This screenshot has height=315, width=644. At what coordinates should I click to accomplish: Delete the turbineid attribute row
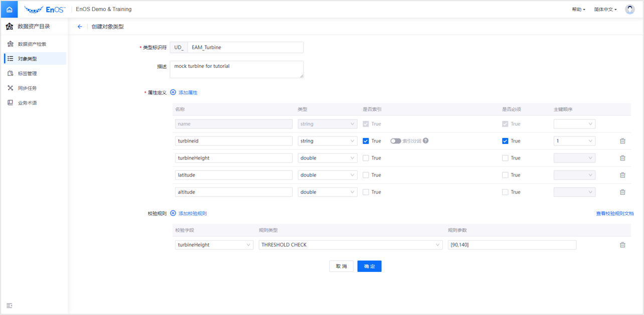pos(622,141)
